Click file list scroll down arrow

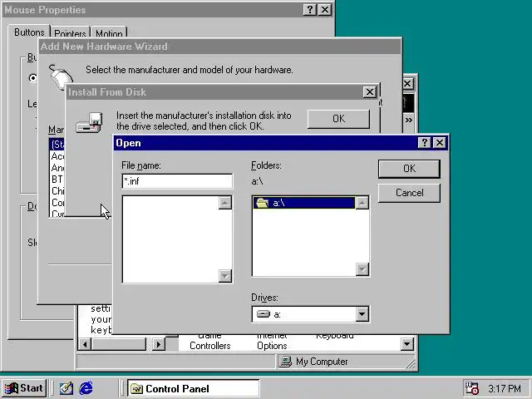225,275
